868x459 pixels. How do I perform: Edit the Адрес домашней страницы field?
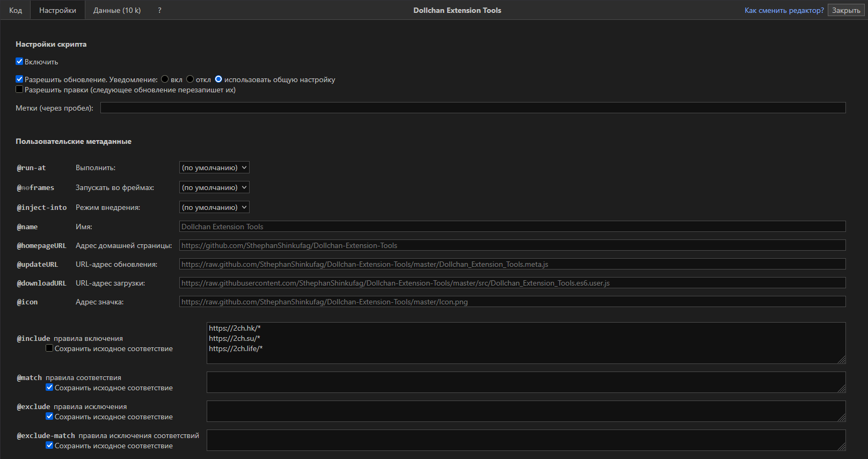[512, 245]
